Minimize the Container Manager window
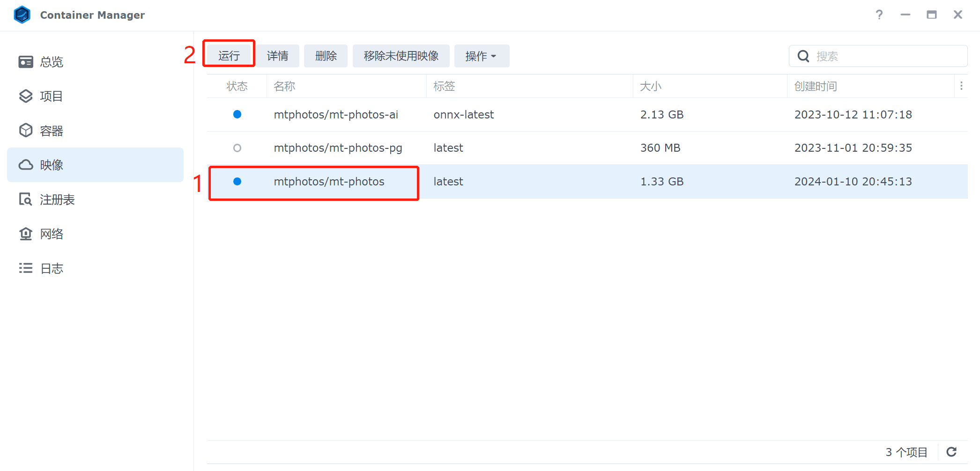Viewport: 980px width, 471px height. point(906,15)
